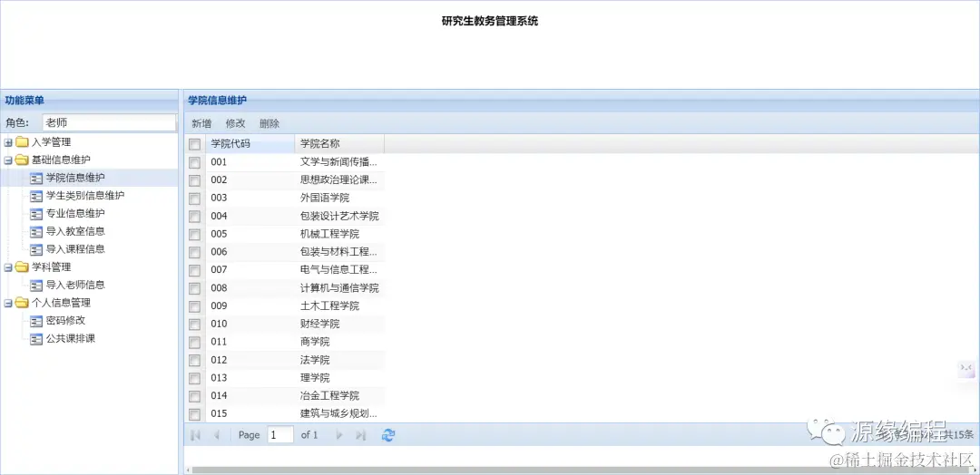Image resolution: width=980 pixels, height=475 pixels.
Task: Click the collapse widget at right edge
Action: pyautogui.click(x=966, y=368)
